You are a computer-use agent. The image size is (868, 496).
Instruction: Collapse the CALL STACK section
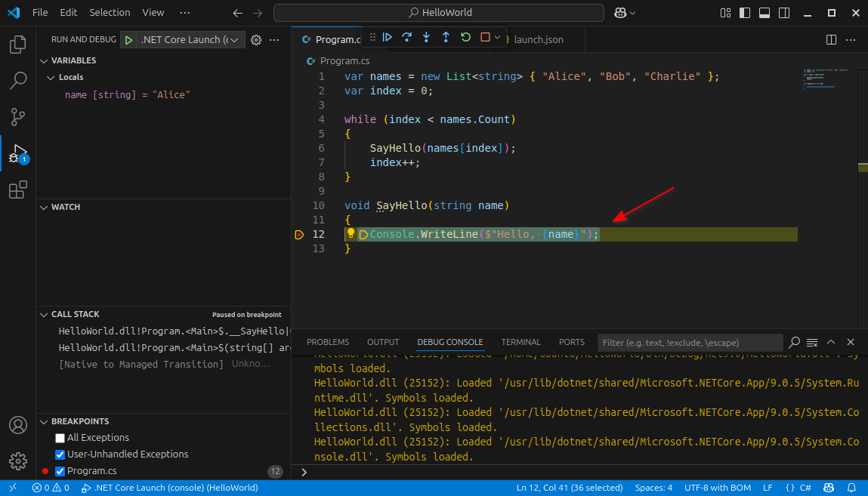click(45, 315)
